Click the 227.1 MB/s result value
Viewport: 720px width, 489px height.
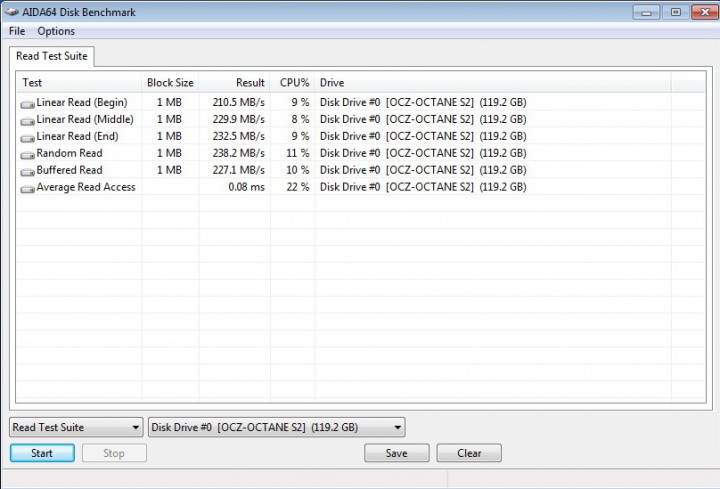239,170
